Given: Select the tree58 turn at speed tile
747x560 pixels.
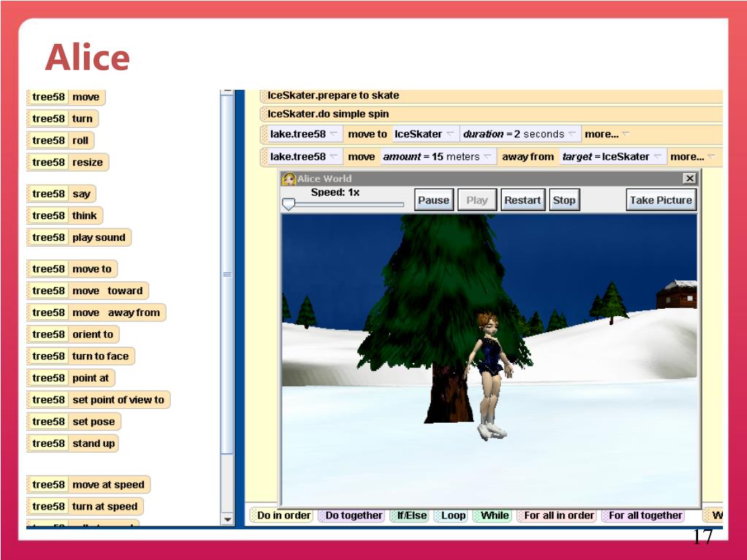Looking at the screenshot, I should (85, 507).
